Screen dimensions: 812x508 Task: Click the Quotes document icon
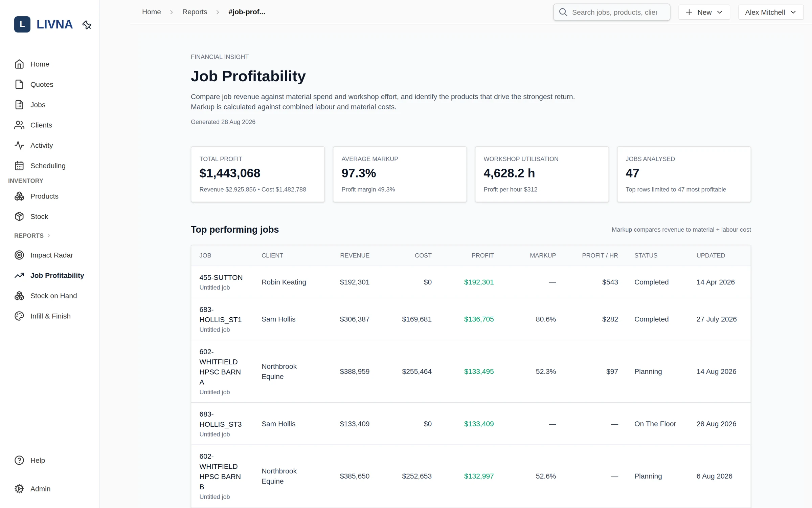click(19, 84)
